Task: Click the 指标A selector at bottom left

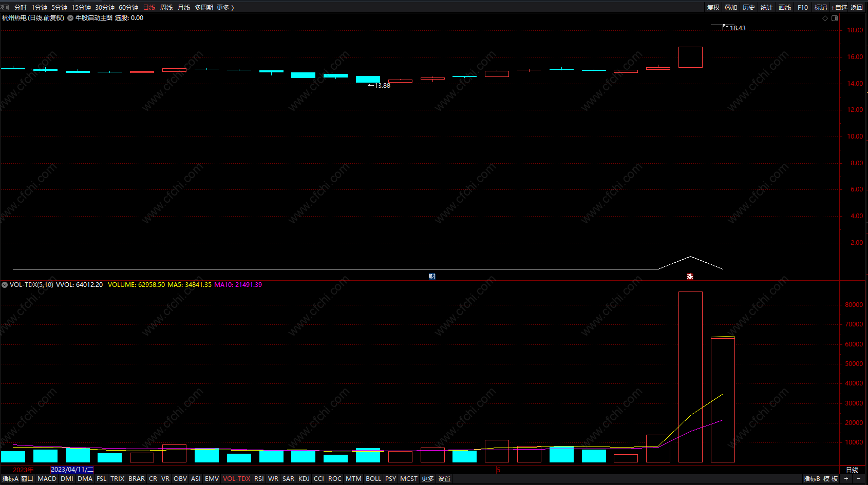Action: [10, 479]
